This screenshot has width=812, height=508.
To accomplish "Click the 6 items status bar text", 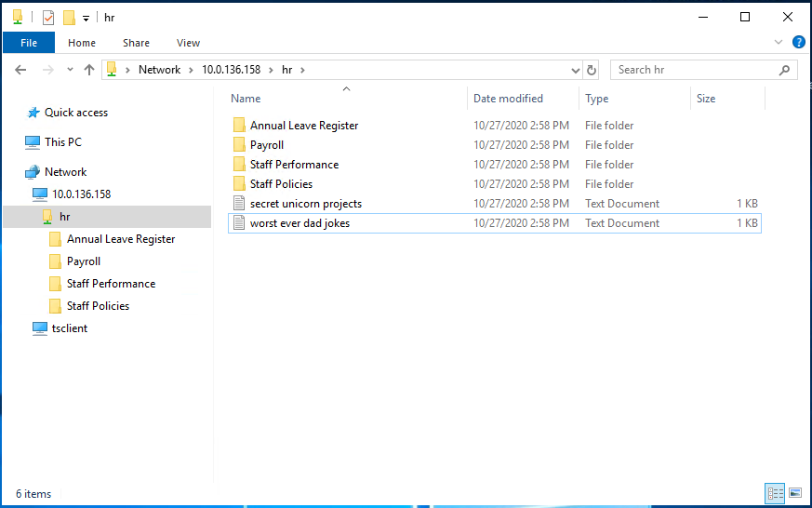I will (33, 494).
